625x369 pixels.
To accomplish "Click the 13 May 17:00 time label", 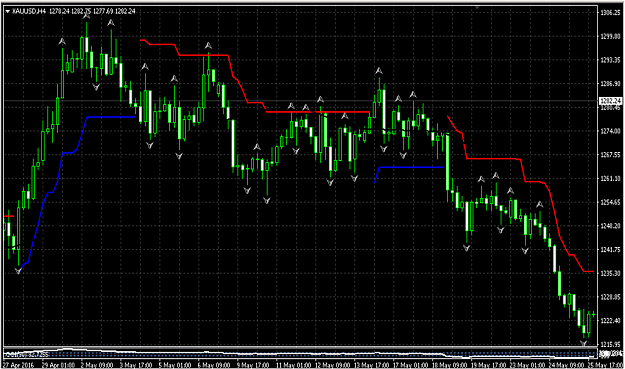I will coord(371,365).
